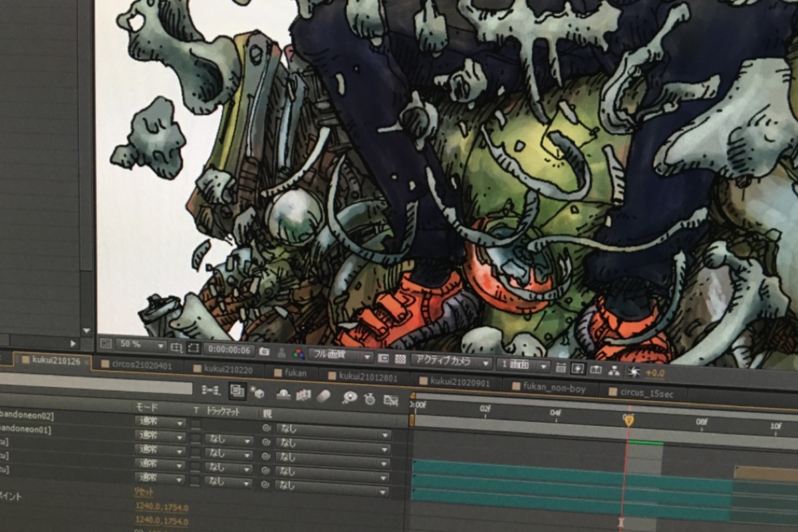Click the 0:00:00:06 timecode button
This screenshot has height=532, width=798.
tap(228, 349)
